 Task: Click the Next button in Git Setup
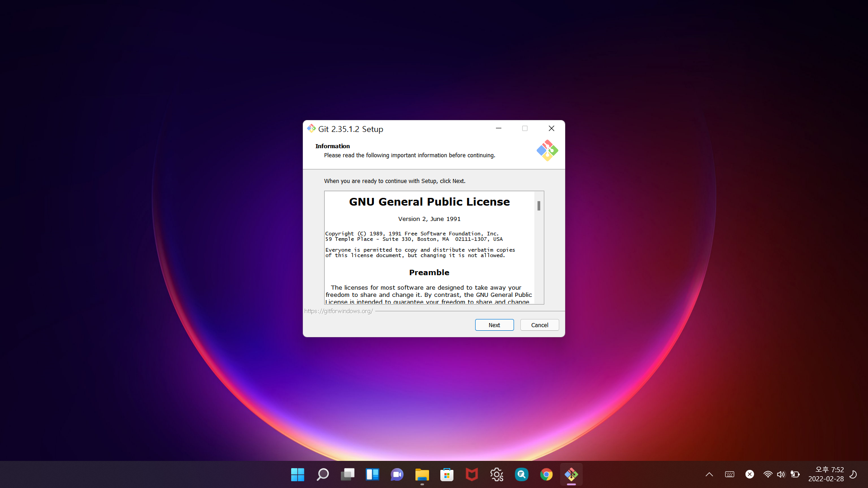[x=494, y=325]
